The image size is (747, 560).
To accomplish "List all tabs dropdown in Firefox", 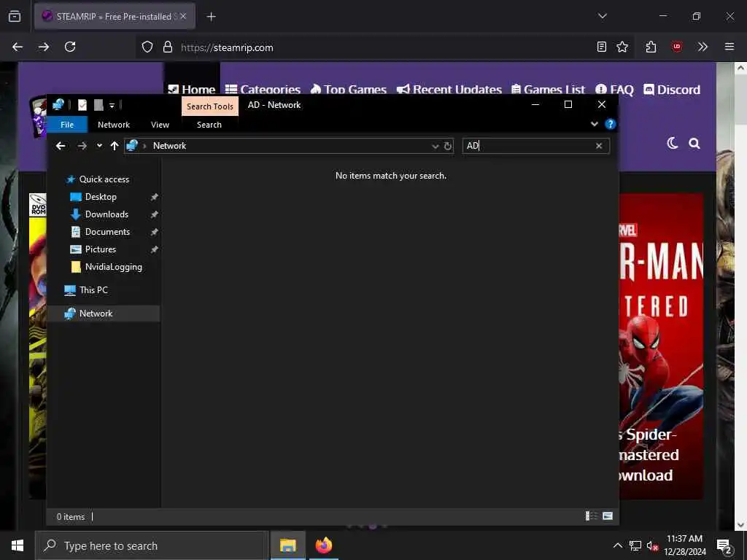I will pos(602,16).
